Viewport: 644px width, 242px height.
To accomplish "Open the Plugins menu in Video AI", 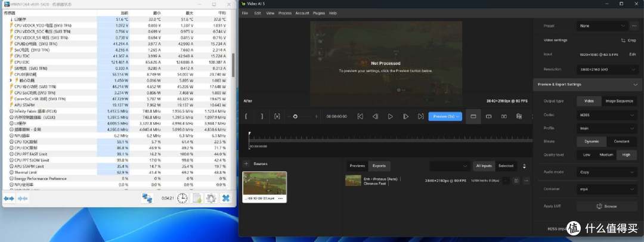I will tap(319, 13).
